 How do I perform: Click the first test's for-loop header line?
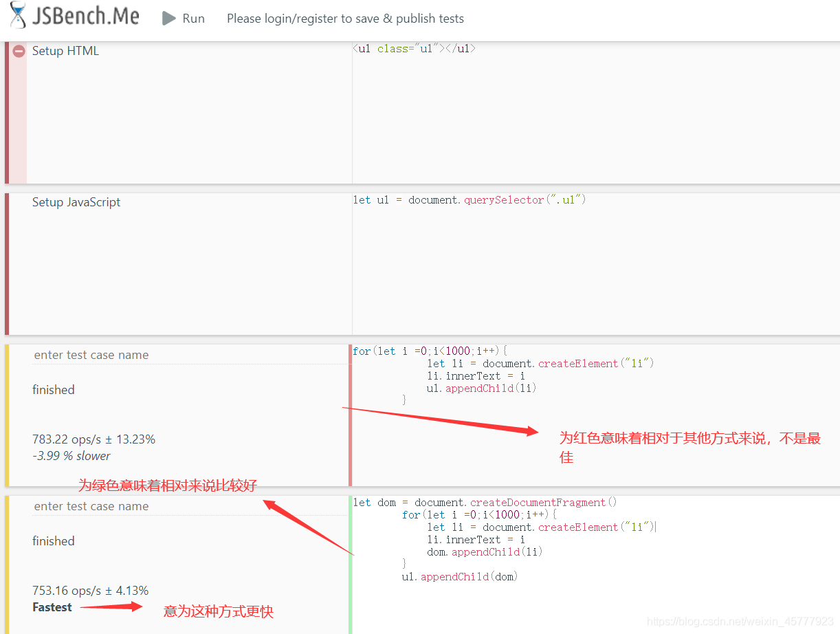[x=430, y=351]
